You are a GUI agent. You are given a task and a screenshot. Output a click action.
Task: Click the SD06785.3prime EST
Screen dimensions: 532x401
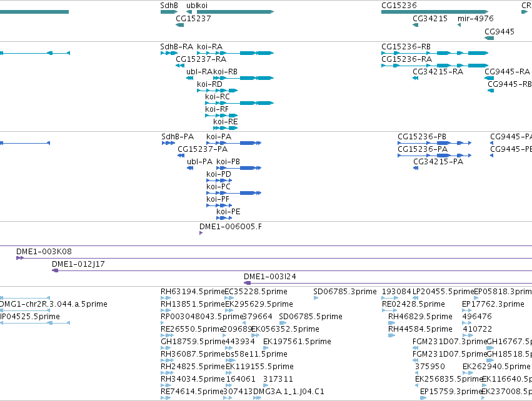[x=316, y=298]
